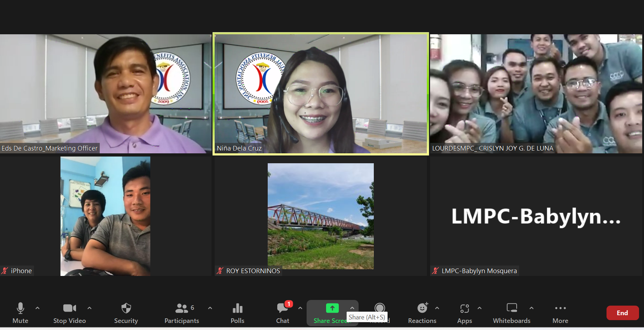The image size is (644, 330).
Task: Click the muted mic icon on iPhone tile
Action: 5,271
